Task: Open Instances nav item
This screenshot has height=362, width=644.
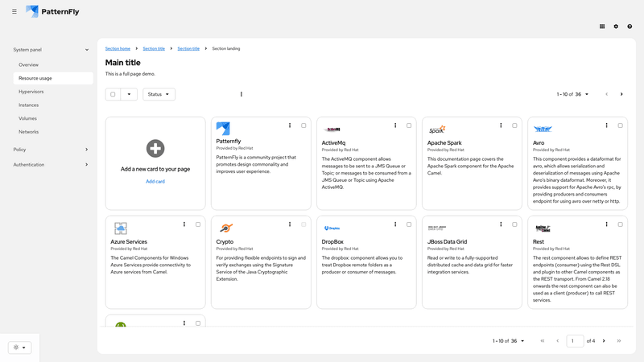Action: (53, 105)
